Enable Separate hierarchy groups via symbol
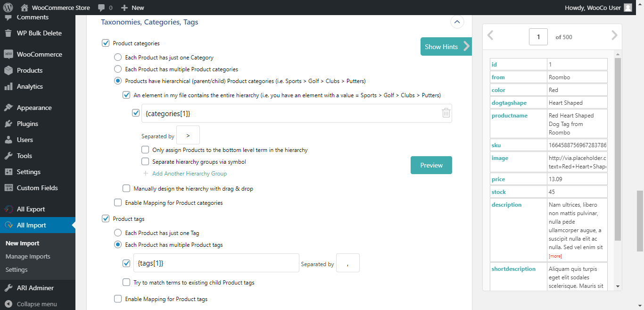Image resolution: width=644 pixels, height=310 pixels. coord(145,161)
